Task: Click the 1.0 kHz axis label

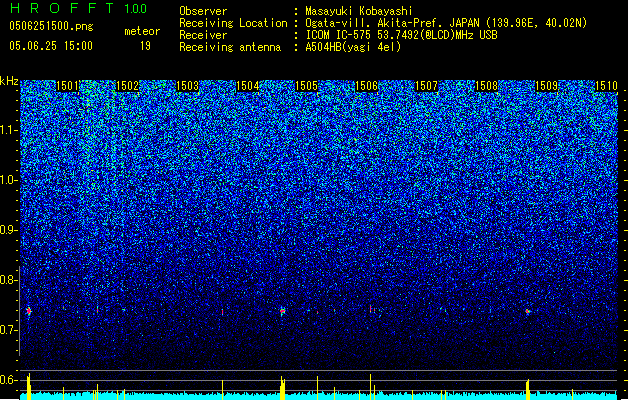Action: (9, 180)
